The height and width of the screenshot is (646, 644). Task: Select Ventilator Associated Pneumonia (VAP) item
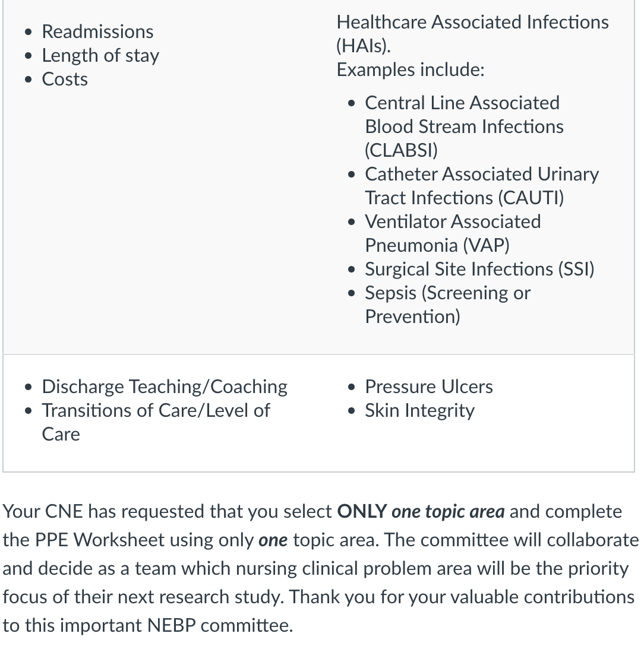click(x=453, y=233)
